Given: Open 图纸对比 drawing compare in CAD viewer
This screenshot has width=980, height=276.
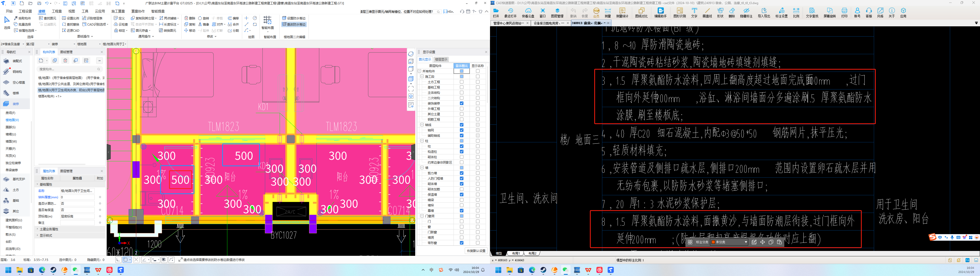Looking at the screenshot, I should point(641,13).
